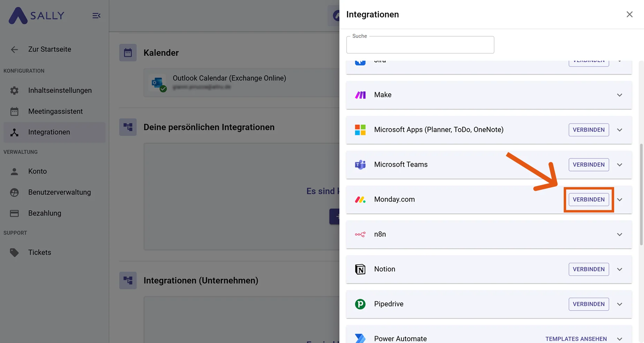Click the Integrationen (Unternehmen) section icon
The width and height of the screenshot is (644, 343).
click(128, 280)
